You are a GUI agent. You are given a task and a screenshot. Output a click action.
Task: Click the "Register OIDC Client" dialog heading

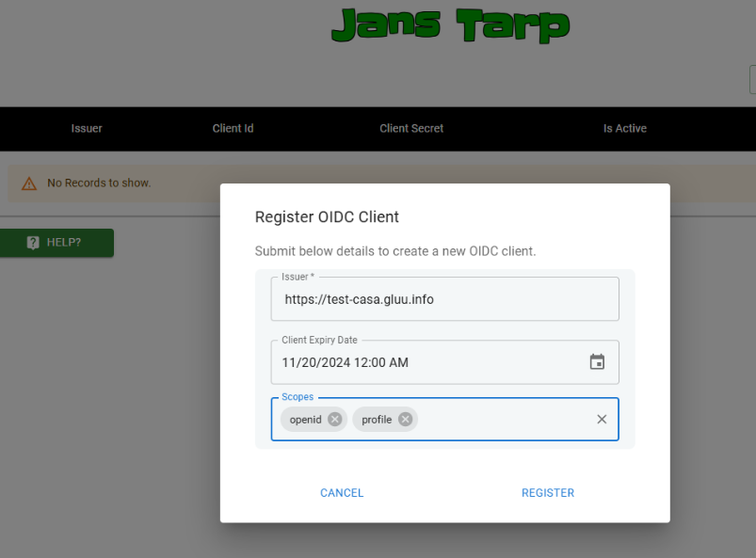click(x=327, y=217)
